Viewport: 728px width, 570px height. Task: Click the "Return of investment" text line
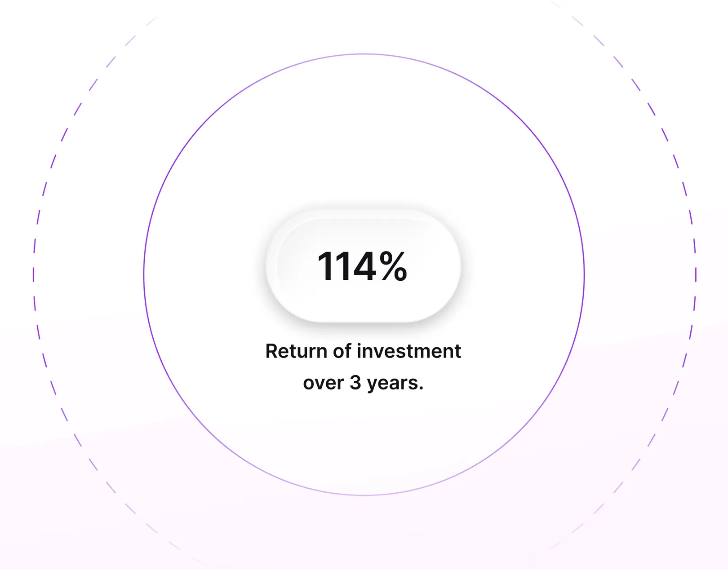click(x=363, y=351)
